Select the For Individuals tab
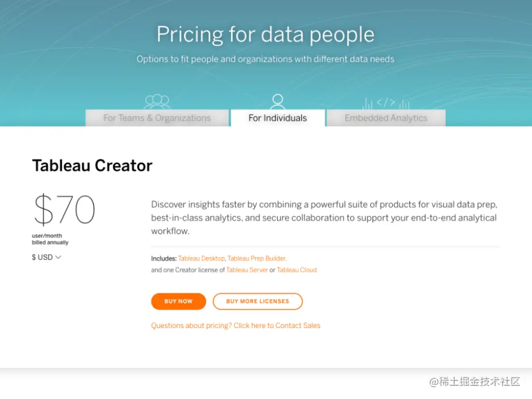This screenshot has height=399, width=532. click(278, 118)
